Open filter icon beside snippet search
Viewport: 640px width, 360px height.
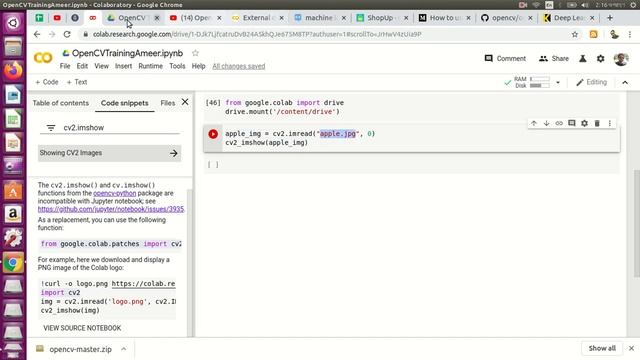point(51,128)
